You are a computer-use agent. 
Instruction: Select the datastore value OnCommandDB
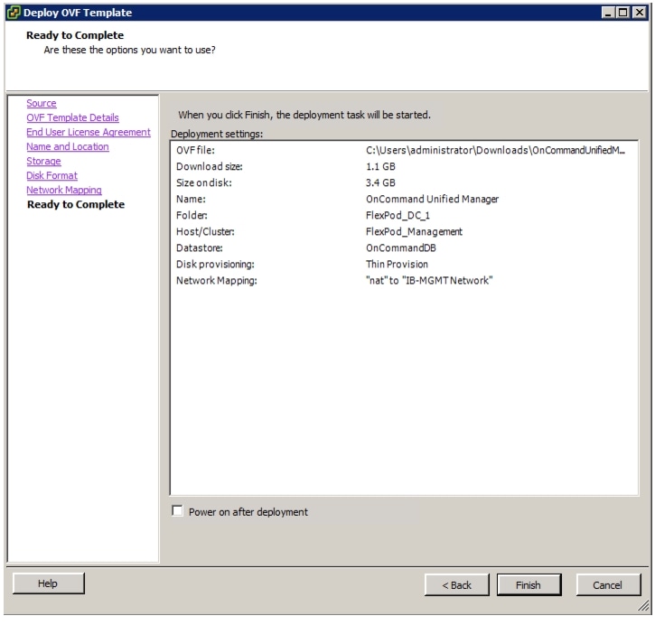pos(401,248)
